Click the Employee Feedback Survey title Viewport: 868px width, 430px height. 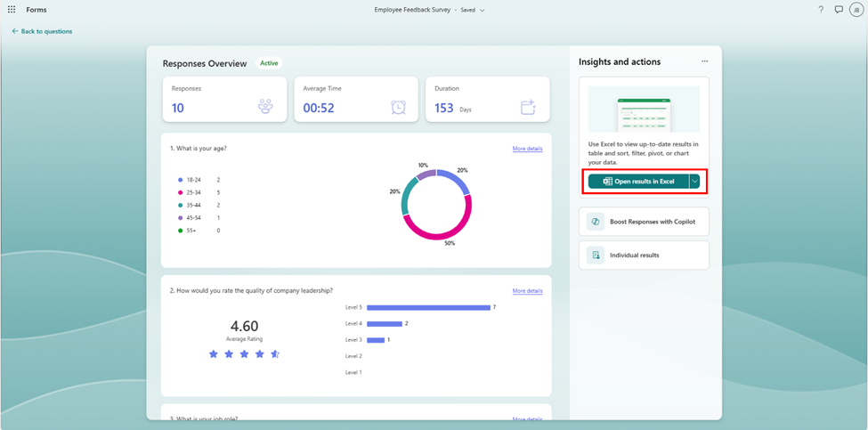click(413, 10)
